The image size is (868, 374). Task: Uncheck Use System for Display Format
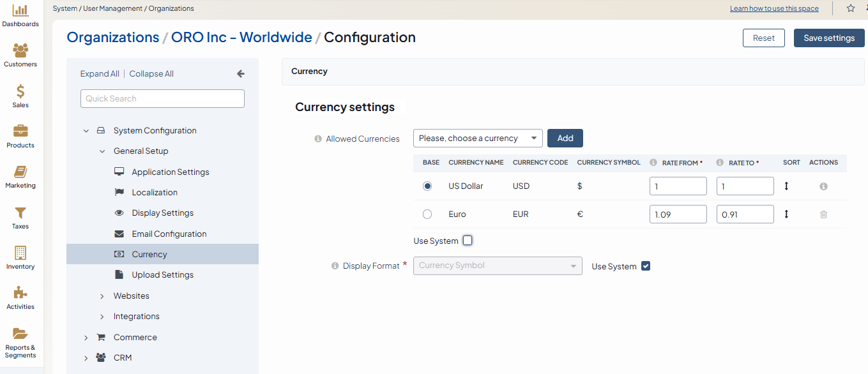(646, 266)
